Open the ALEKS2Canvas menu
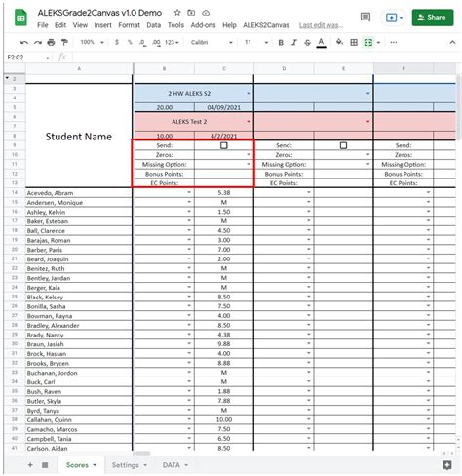Screen dimensions: 462x476 [x=266, y=25]
